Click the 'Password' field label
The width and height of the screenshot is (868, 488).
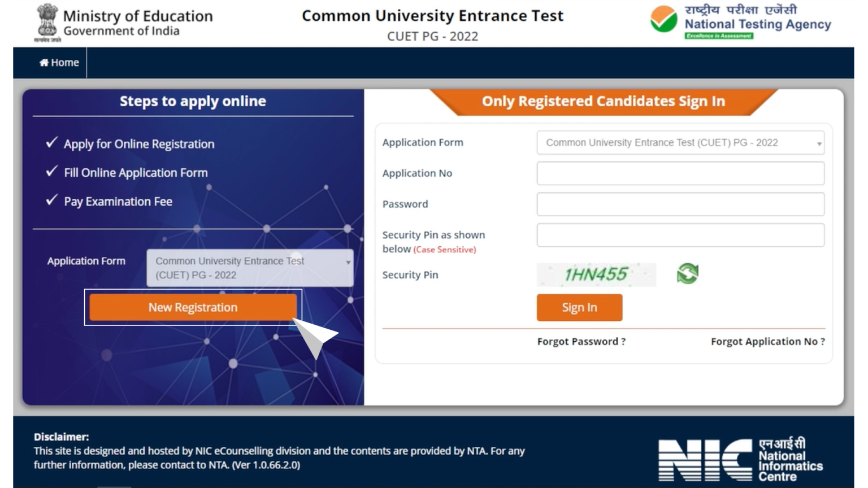point(405,204)
